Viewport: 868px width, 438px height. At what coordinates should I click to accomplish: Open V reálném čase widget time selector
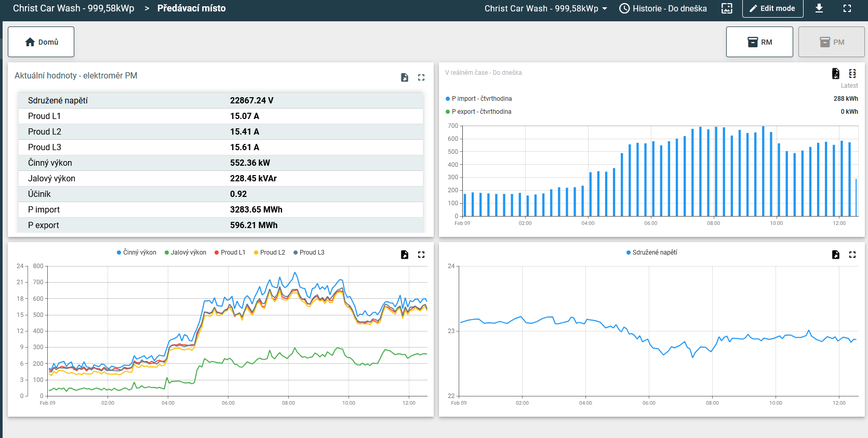(483, 73)
